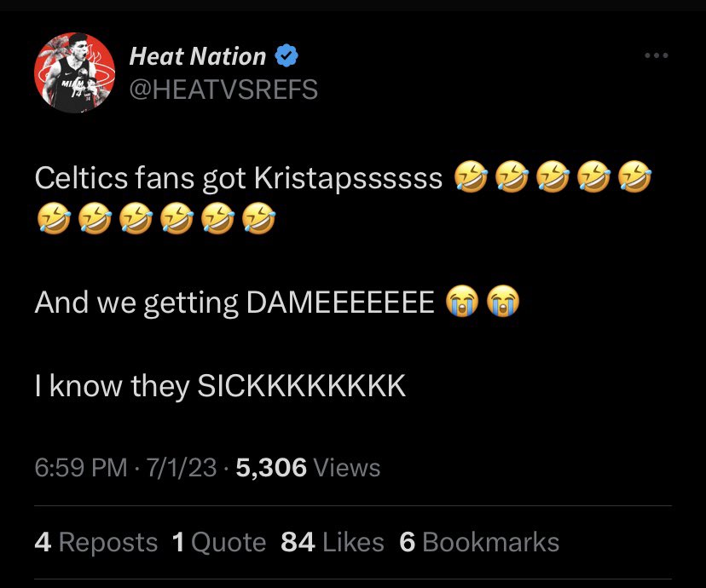Image resolution: width=706 pixels, height=588 pixels.
Task: Open the @HEATVSREFS handle link
Action: [x=223, y=89]
